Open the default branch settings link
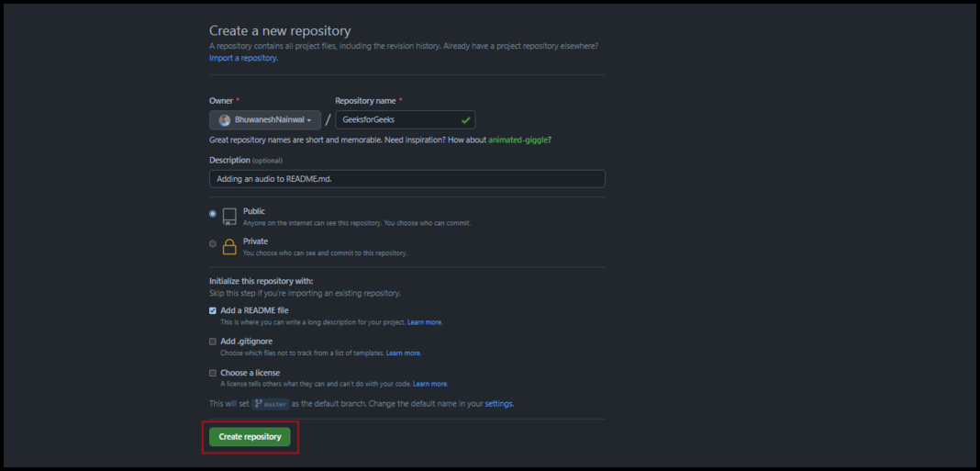This screenshot has width=980, height=471. coord(499,404)
